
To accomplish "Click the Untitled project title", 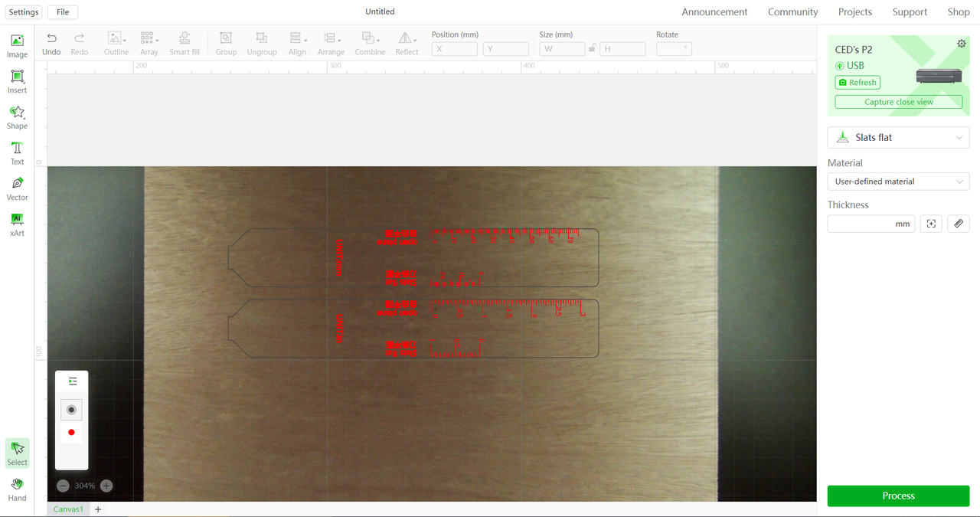I will pyautogui.click(x=380, y=11).
